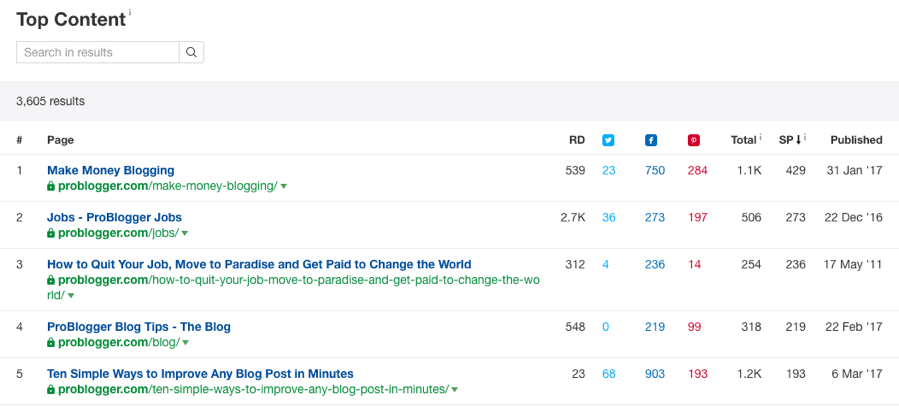The height and width of the screenshot is (407, 899).
Task: Expand dropdown arrow after change-the-world URL
Action: 71,296
